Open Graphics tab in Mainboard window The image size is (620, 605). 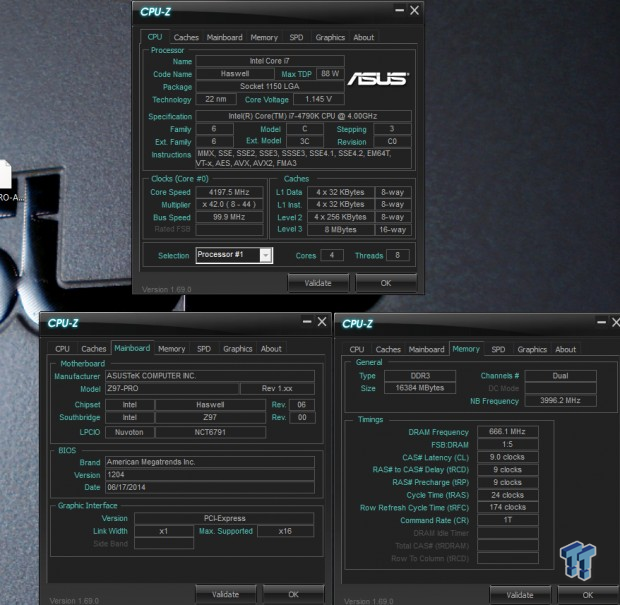pyautogui.click(x=238, y=349)
